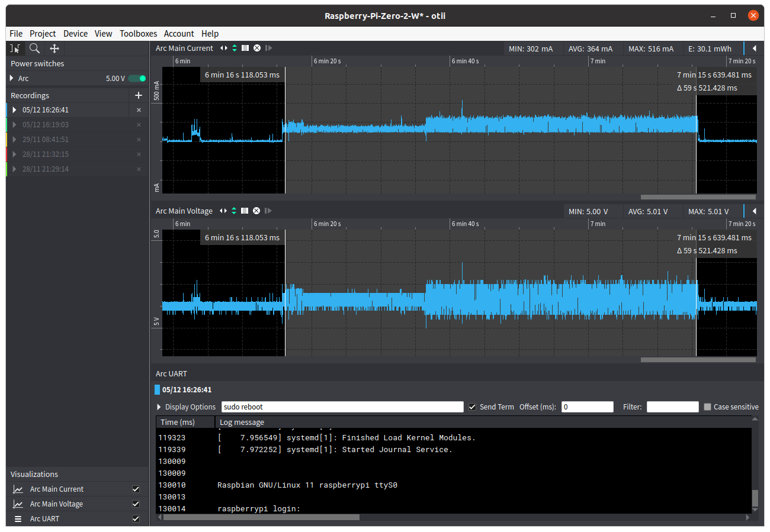Toggle the Send Term checkbox
The width and height of the screenshot is (770, 532).
pos(472,407)
